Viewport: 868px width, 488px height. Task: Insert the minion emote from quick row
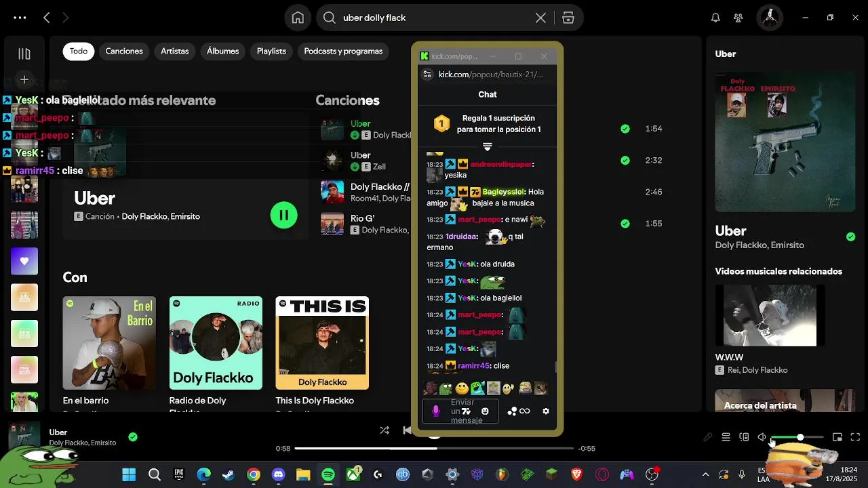click(525, 388)
